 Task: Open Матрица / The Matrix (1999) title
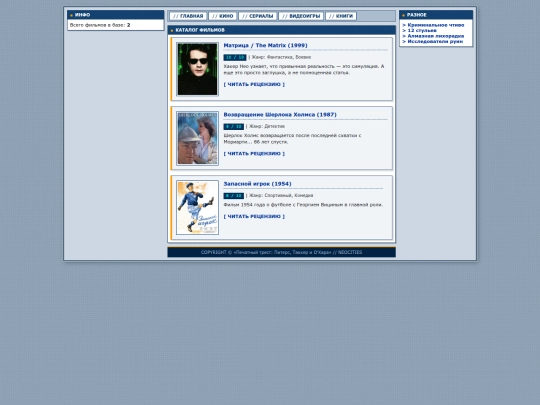click(x=265, y=45)
